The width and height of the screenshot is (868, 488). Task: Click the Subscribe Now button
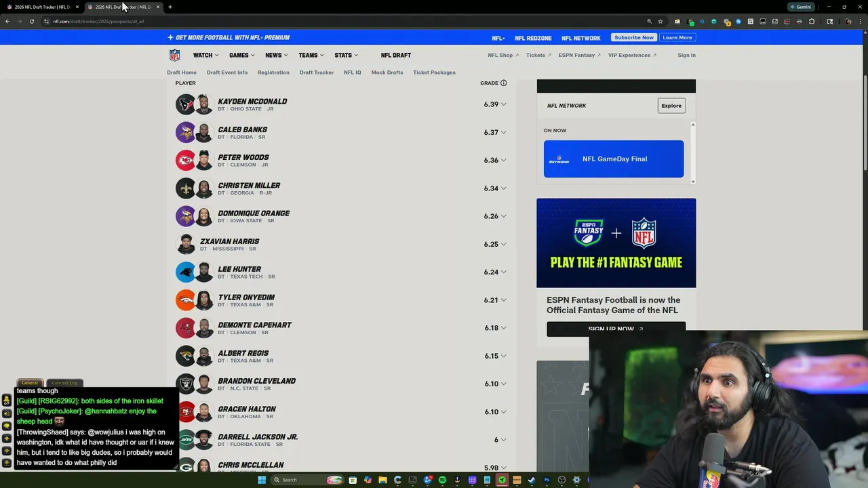(x=634, y=37)
